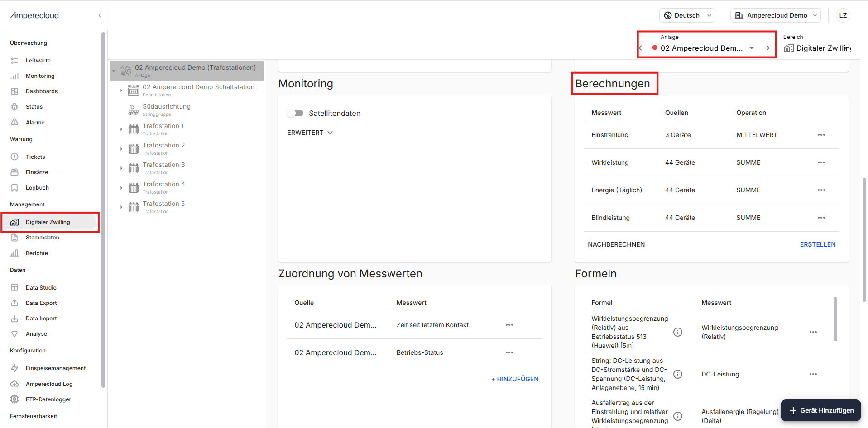Expand the ERWEITERT section
Image resolution: width=868 pixels, height=428 pixels.
[310, 133]
